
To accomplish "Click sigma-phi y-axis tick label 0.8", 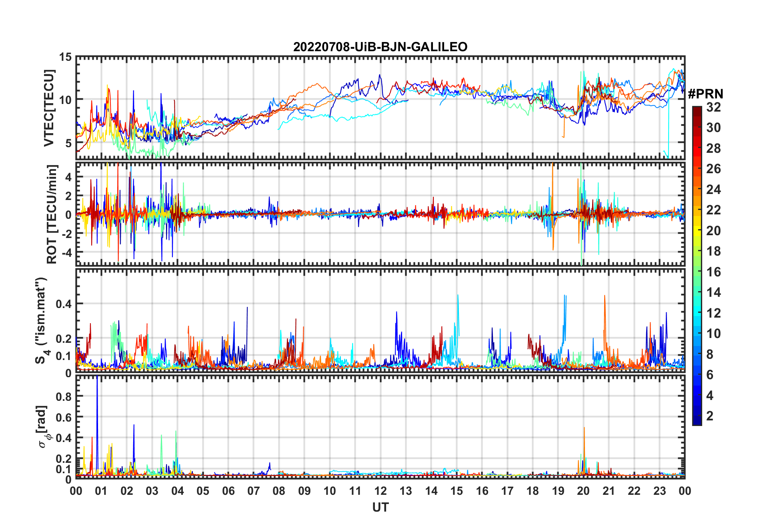I will click(64, 396).
